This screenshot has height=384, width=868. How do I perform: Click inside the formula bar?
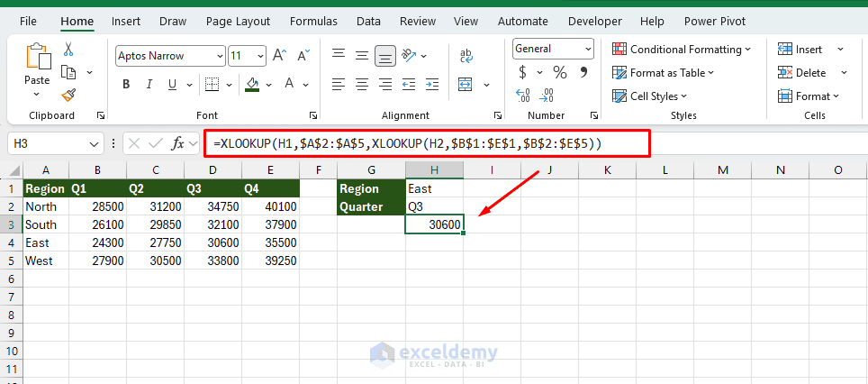click(426, 144)
